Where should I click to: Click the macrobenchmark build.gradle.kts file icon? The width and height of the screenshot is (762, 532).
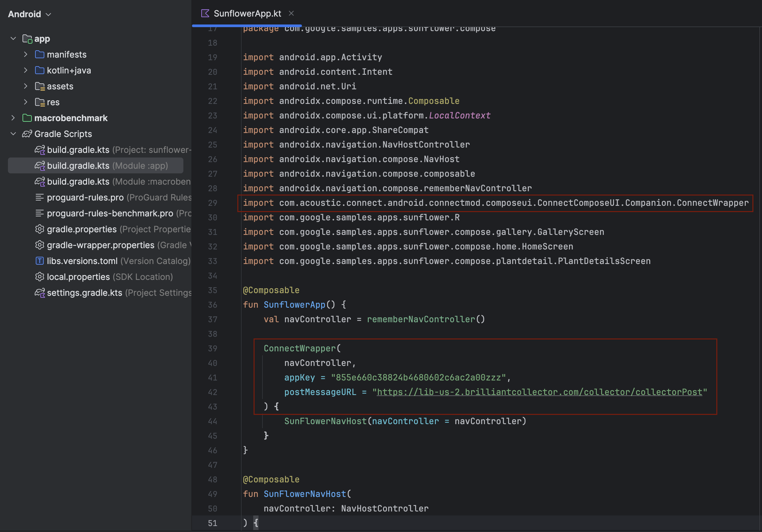tap(40, 182)
